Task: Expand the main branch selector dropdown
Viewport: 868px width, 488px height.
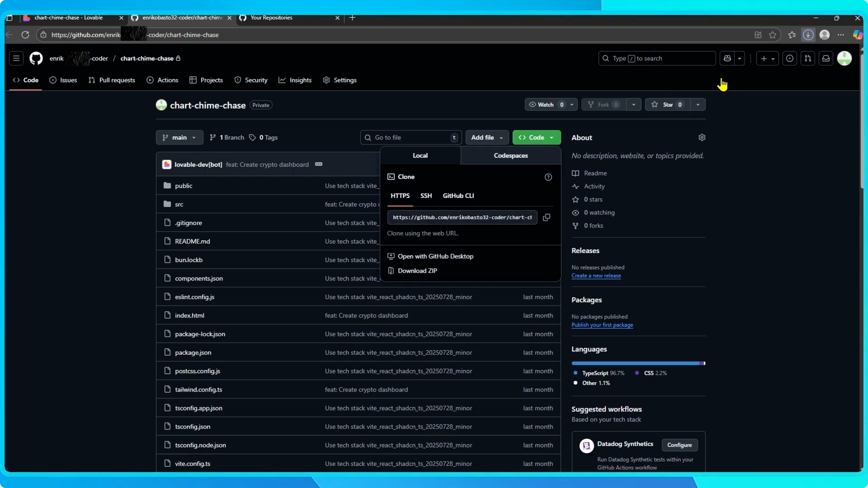Action: tap(179, 137)
